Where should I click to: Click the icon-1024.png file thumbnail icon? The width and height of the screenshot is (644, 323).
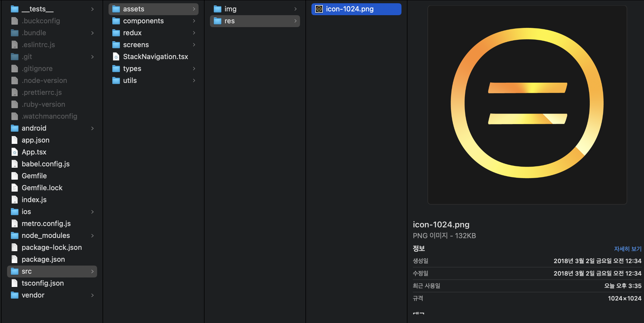click(319, 9)
